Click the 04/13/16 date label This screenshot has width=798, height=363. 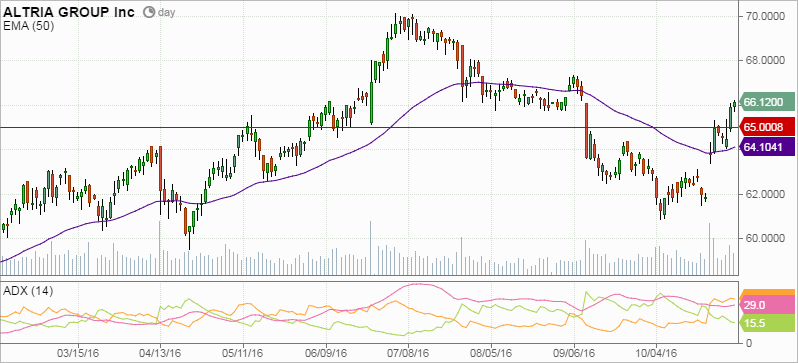pos(161,352)
